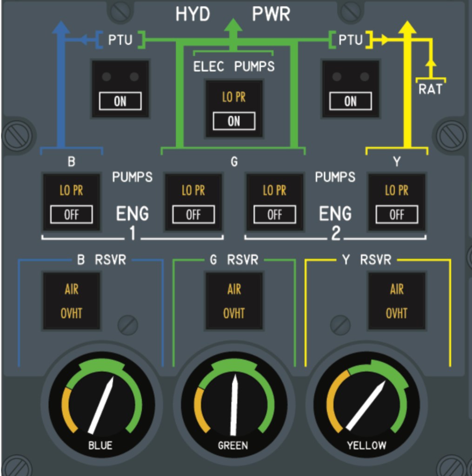This screenshot has height=476, width=472.
Task: Click the G RSVR AIR OVHT indicator
Action: pyautogui.click(x=234, y=301)
